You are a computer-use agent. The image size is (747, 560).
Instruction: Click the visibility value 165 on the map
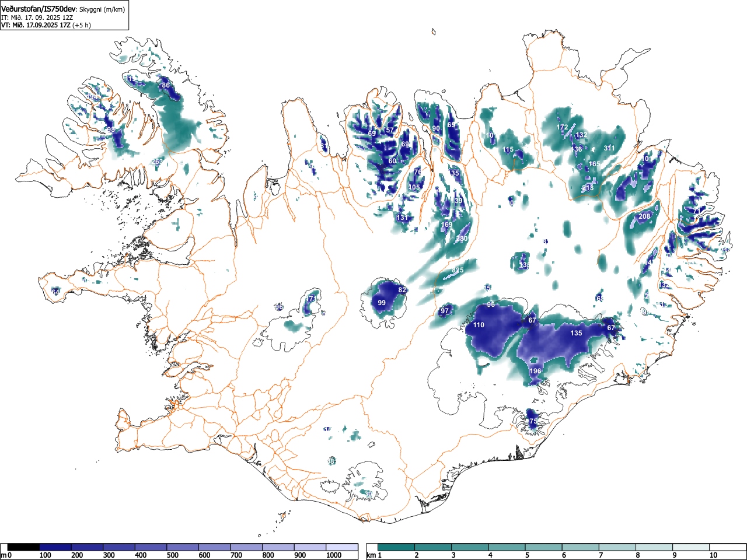click(x=594, y=164)
